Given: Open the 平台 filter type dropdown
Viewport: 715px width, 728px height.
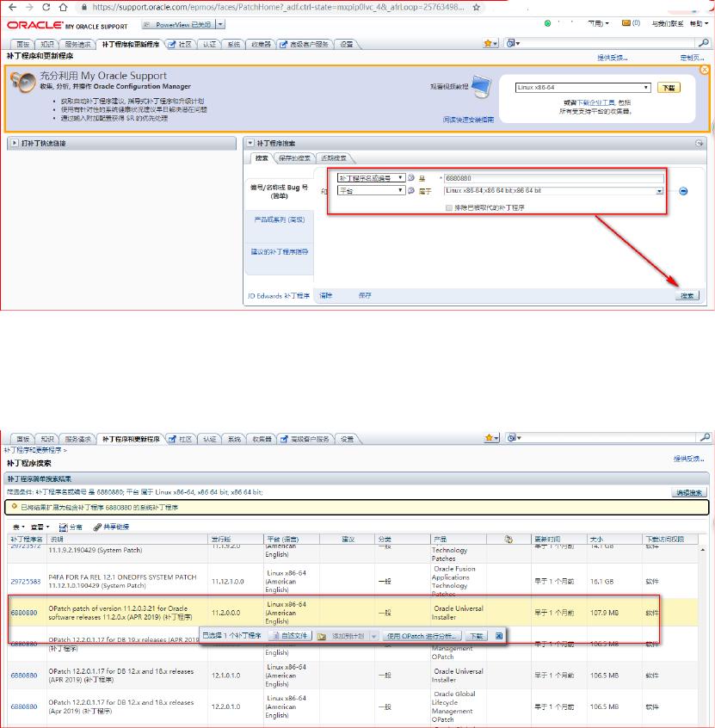Looking at the screenshot, I should coord(371,190).
